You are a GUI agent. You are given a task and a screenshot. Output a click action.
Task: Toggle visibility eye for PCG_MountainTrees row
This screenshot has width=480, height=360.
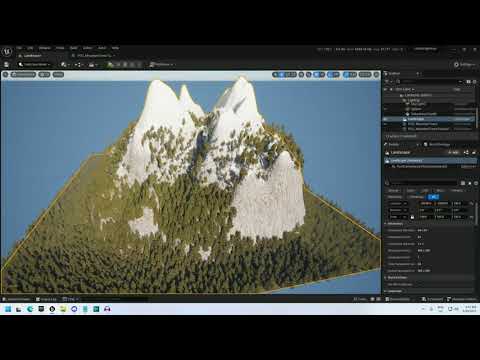pos(384,124)
